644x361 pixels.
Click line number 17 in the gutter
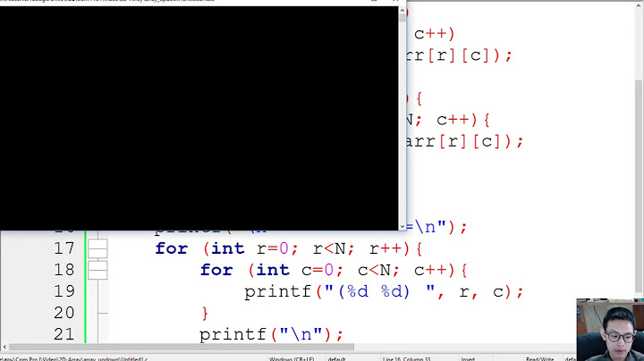pos(64,248)
